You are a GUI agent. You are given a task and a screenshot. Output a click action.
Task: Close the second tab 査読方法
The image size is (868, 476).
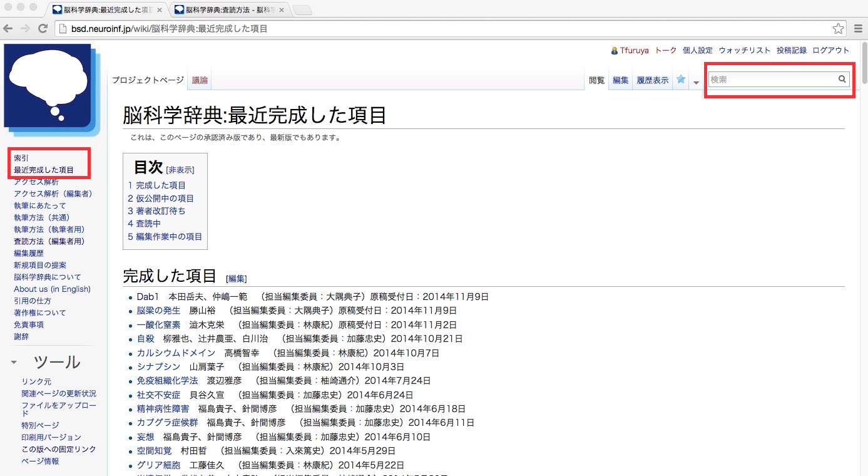pyautogui.click(x=282, y=10)
